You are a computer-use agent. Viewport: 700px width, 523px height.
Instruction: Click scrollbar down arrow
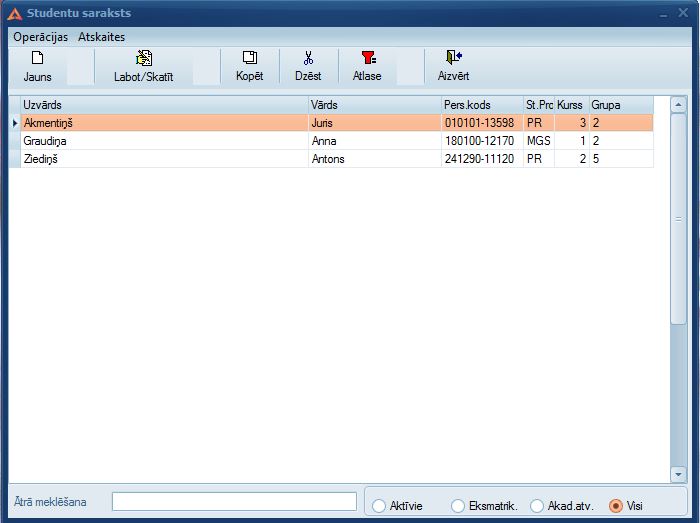(679, 474)
